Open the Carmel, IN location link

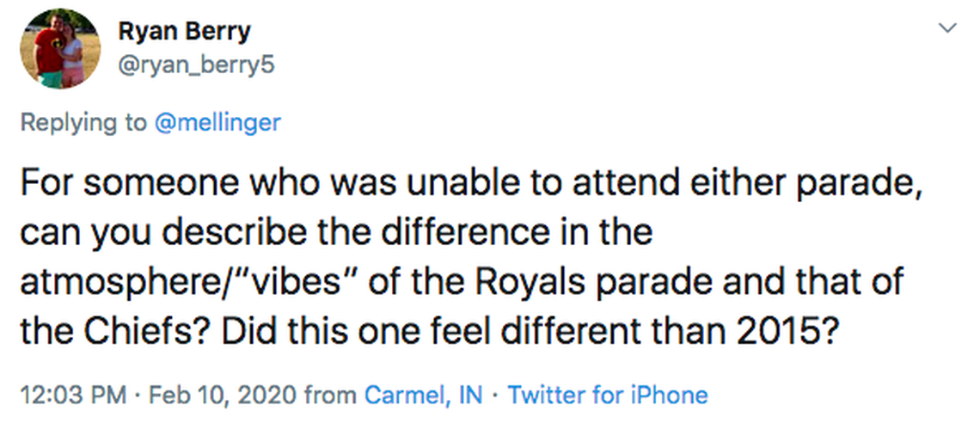(x=424, y=395)
